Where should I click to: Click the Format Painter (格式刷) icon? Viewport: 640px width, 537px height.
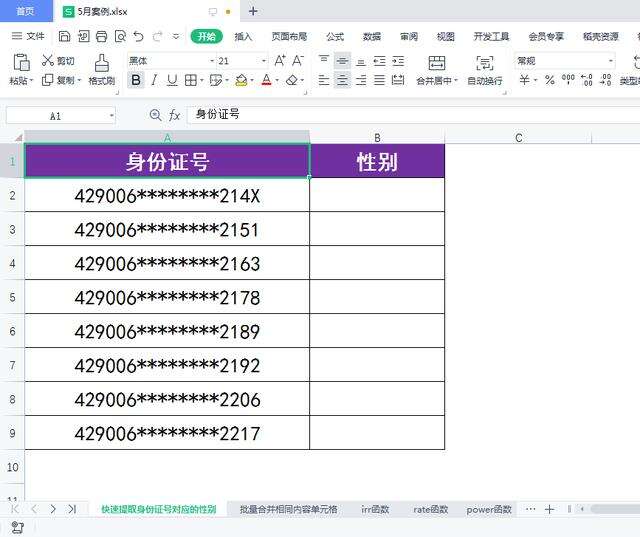(x=101, y=62)
